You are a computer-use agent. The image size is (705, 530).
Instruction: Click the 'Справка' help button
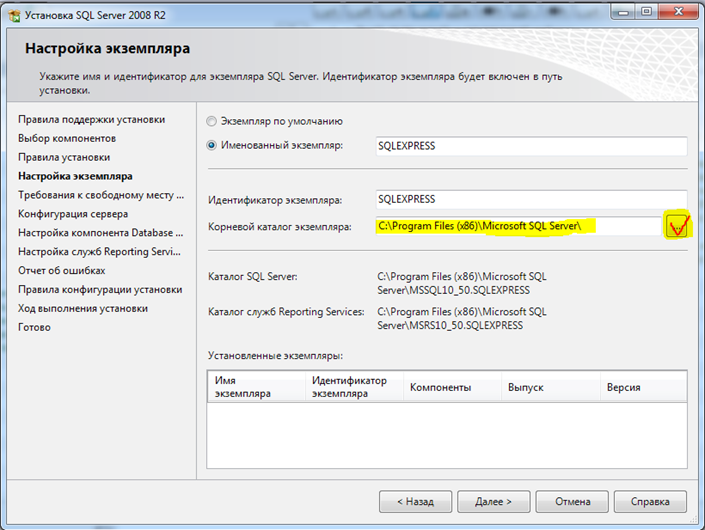(650, 501)
